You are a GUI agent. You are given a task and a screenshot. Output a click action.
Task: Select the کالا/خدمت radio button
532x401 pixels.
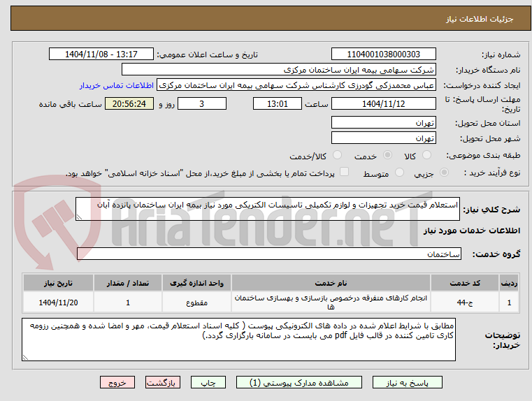coord(337,155)
